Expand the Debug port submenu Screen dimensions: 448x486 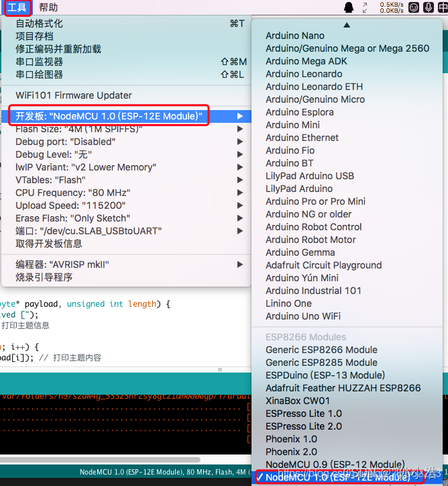[126, 142]
